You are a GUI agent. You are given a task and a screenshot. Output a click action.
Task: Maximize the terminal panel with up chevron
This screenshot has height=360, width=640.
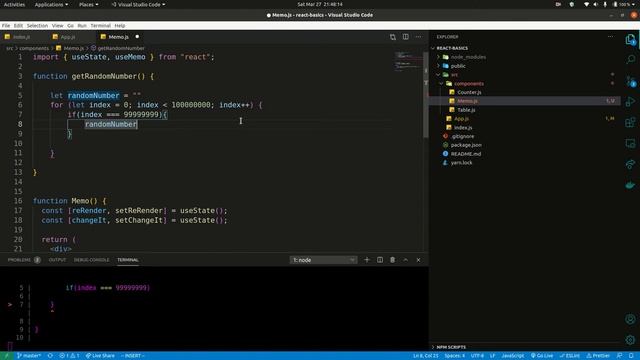click(405, 260)
